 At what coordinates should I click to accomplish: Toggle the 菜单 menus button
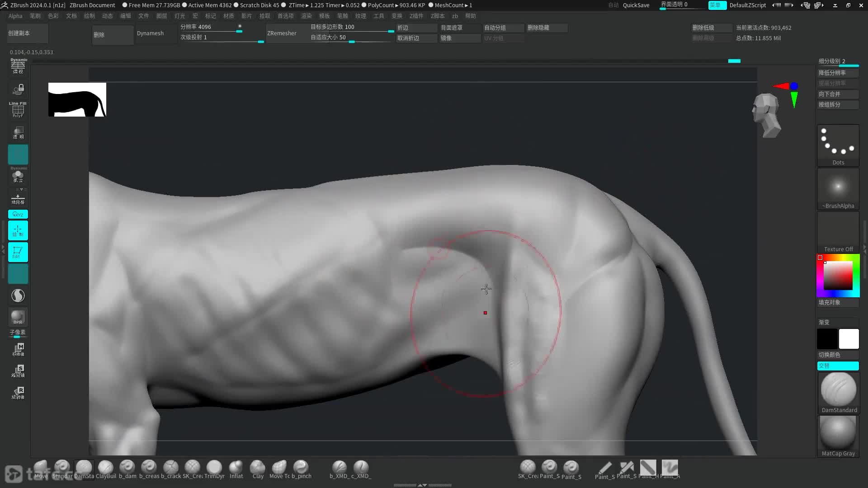pos(717,5)
